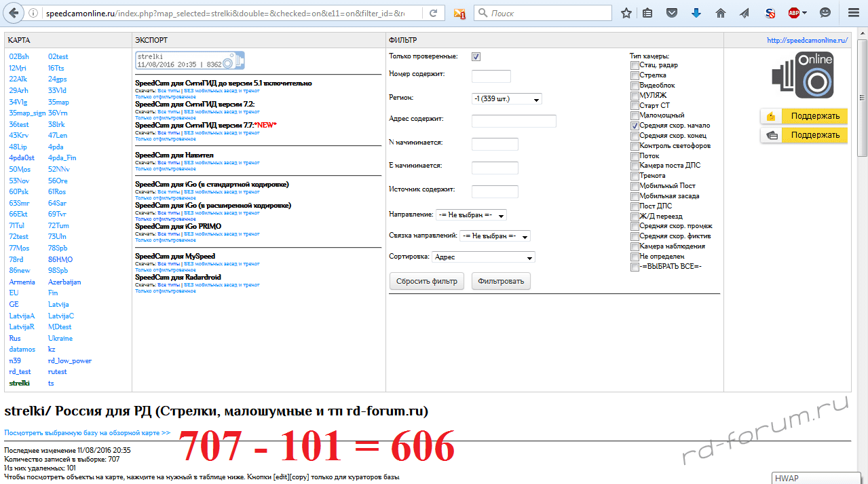Check the Контроль светофоров checkbox
The height and width of the screenshot is (484, 868).
tap(635, 146)
